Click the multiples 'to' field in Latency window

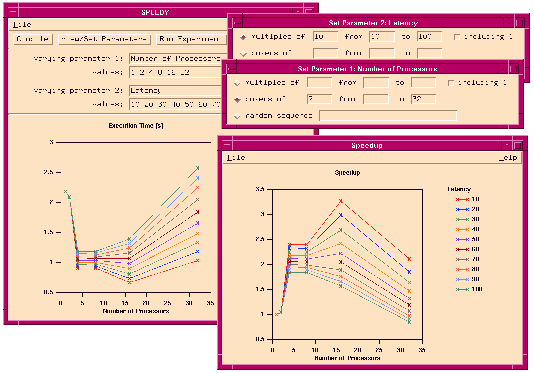[x=429, y=36]
